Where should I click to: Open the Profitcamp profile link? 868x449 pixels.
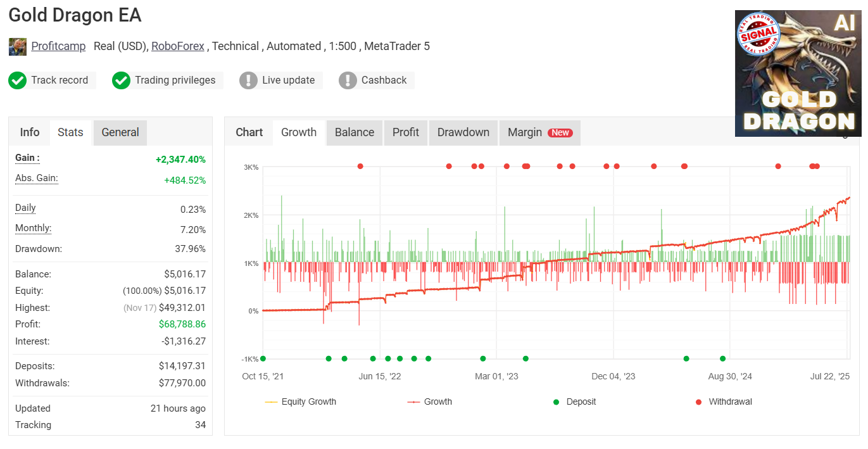(x=58, y=46)
